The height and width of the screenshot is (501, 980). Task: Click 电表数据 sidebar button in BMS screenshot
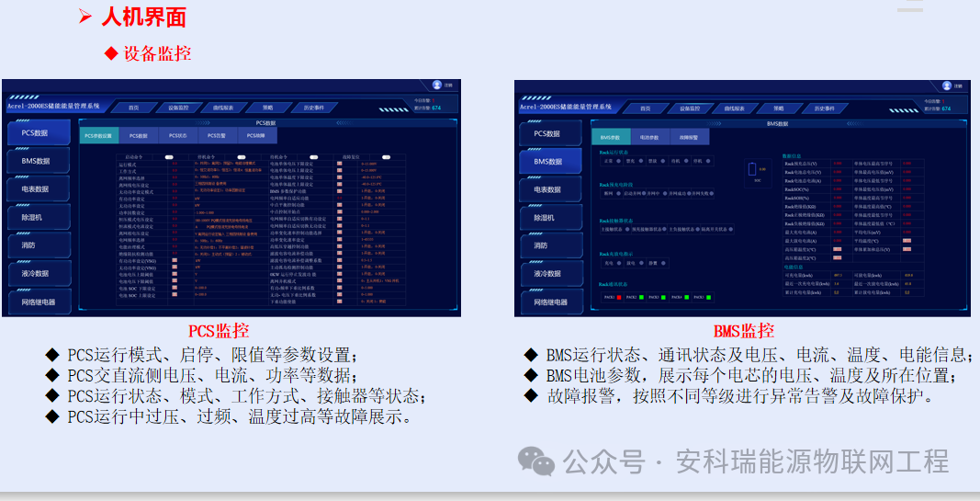(x=550, y=189)
